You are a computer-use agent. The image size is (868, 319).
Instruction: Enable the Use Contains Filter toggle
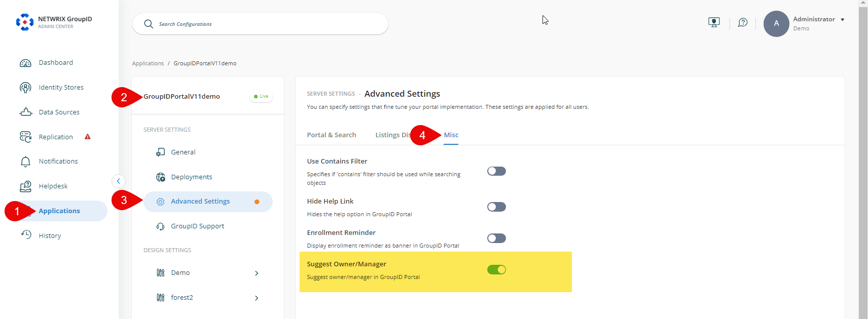click(x=496, y=171)
